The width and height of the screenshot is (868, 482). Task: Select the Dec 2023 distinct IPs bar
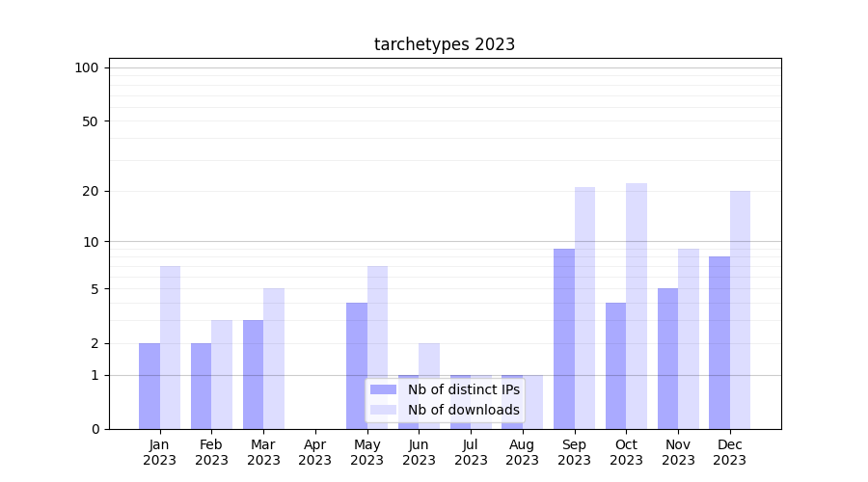[719, 342]
